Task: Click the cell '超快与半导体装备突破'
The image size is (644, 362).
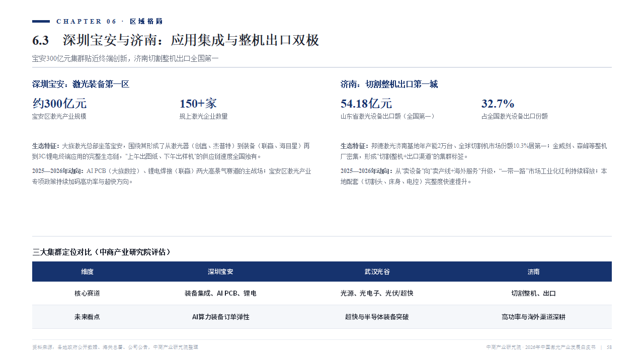Action: 377,317
